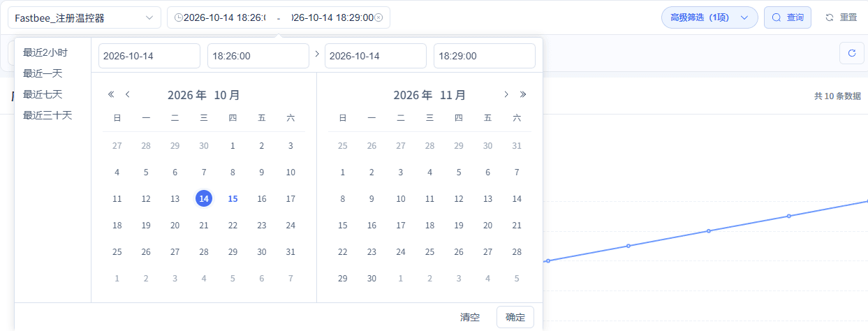
Task: Click the end date input field
Action: 376,56
